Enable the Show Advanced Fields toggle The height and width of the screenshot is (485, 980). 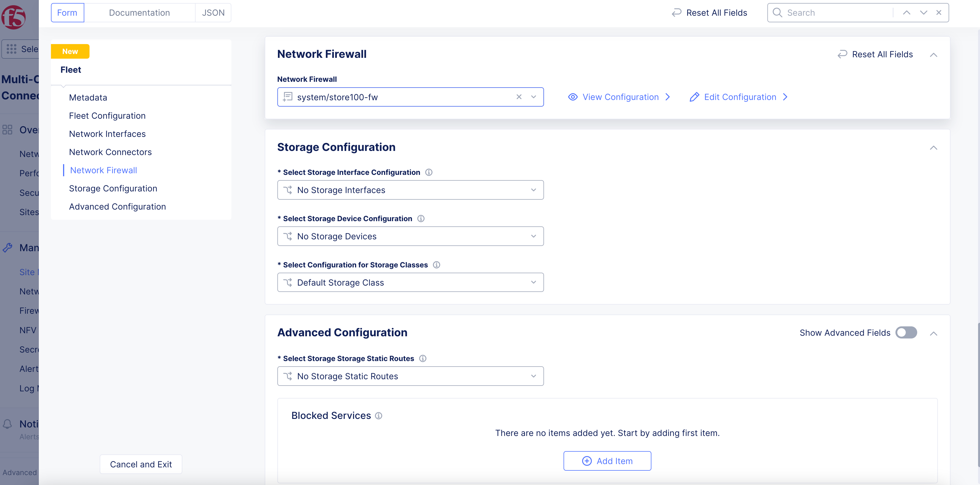(x=906, y=332)
